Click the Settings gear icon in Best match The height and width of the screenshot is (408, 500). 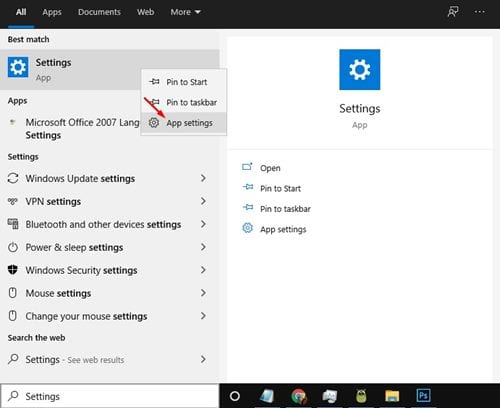pyautogui.click(x=18, y=67)
